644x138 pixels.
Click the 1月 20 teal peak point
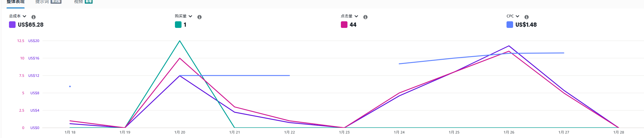point(180,41)
